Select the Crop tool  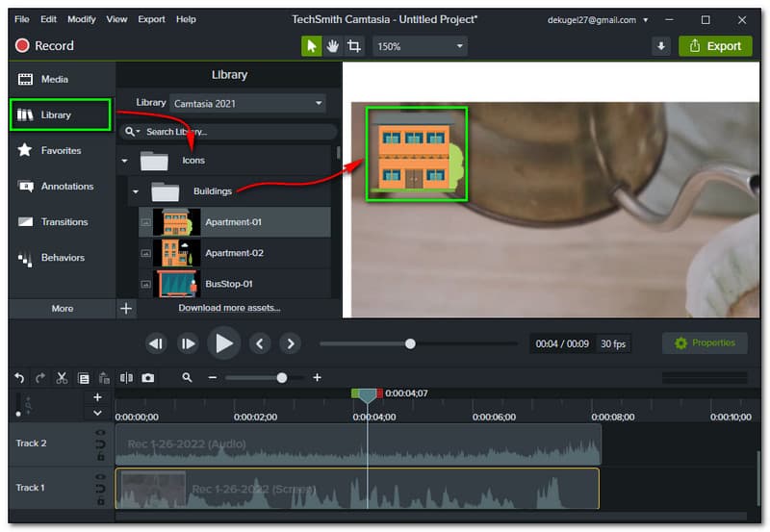tap(354, 46)
